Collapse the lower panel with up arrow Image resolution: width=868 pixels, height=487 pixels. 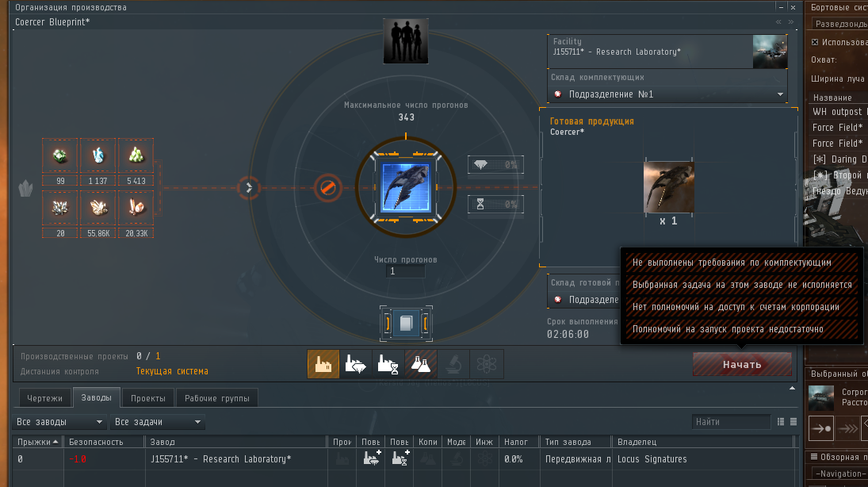[x=792, y=389]
